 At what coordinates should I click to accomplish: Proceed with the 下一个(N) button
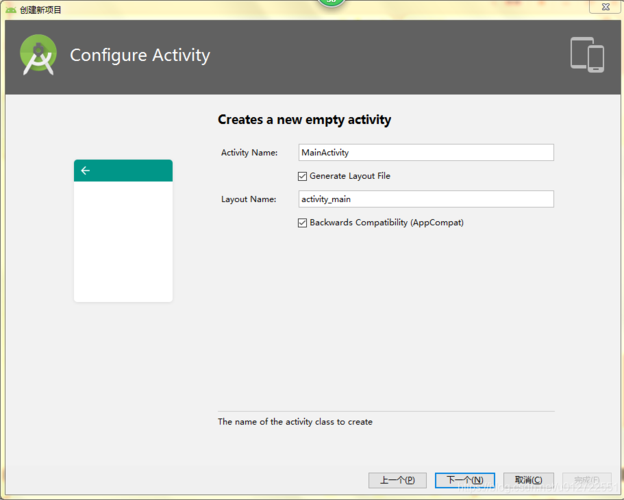click(x=465, y=480)
